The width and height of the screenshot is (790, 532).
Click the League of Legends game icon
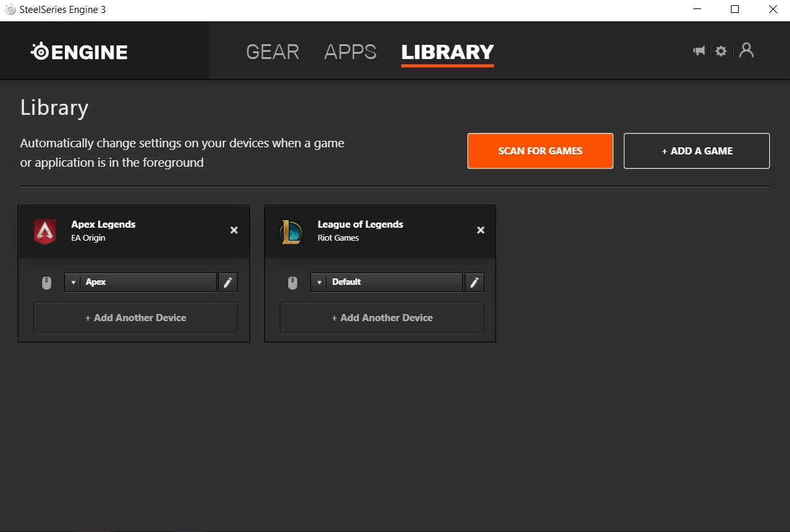[x=291, y=232]
